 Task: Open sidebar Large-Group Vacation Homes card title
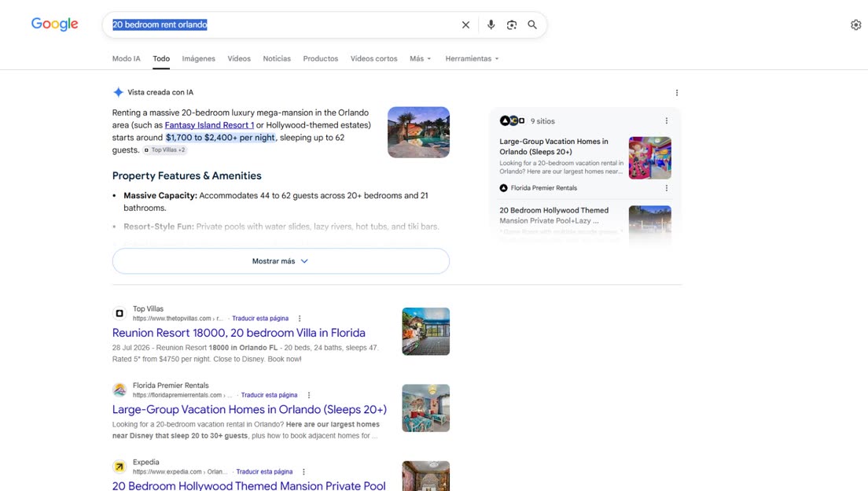(554, 146)
